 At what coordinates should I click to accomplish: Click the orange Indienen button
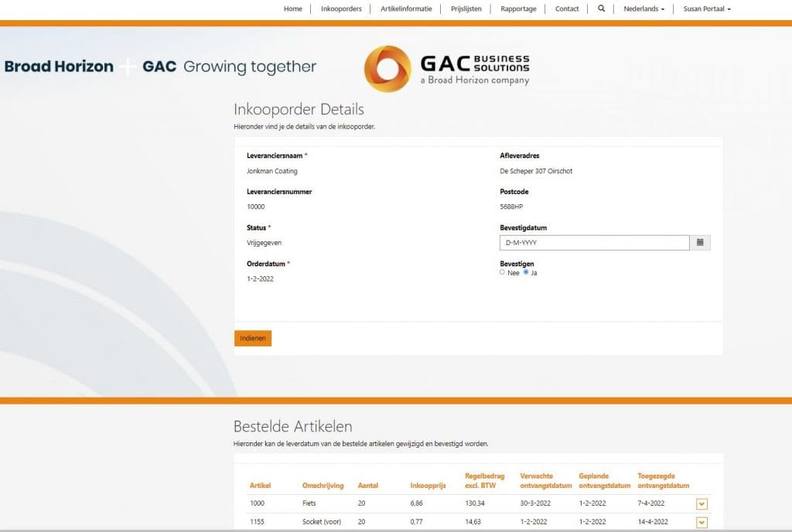[253, 338]
